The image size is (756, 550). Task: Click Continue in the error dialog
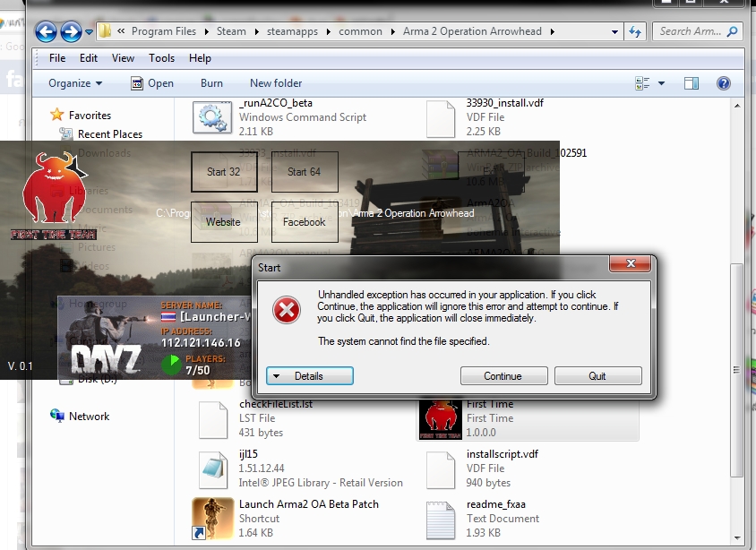click(503, 376)
